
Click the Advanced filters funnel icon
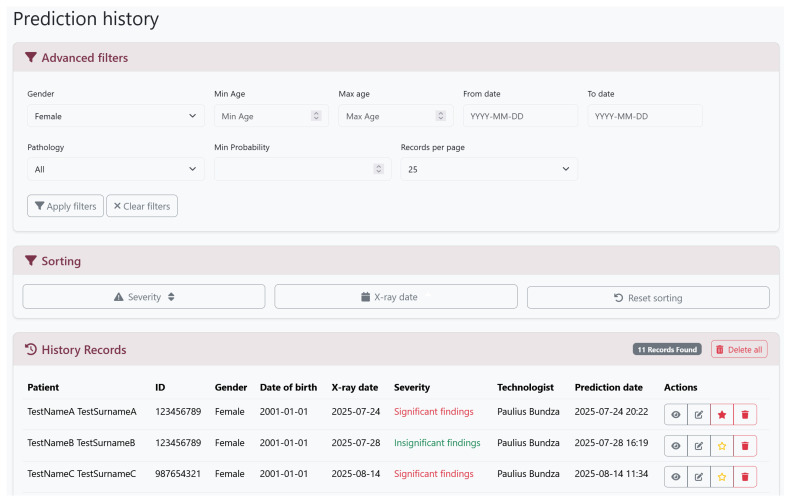(31, 57)
